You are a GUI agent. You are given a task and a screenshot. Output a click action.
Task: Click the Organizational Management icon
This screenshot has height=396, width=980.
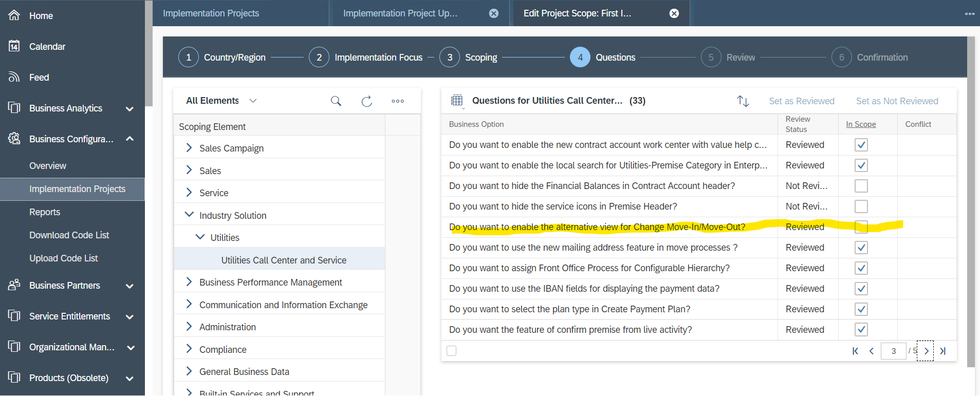(x=14, y=347)
